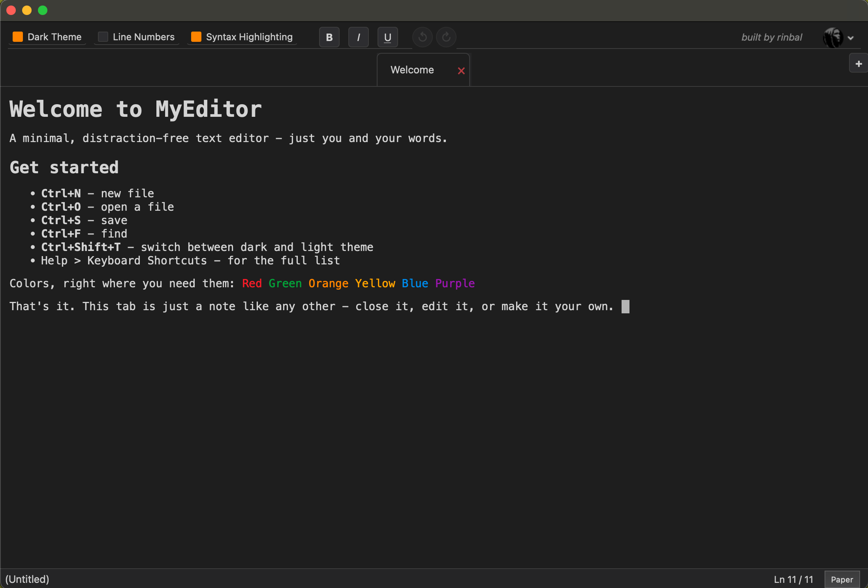868x588 pixels.
Task: Click the red-colored word 'Red'
Action: click(252, 283)
